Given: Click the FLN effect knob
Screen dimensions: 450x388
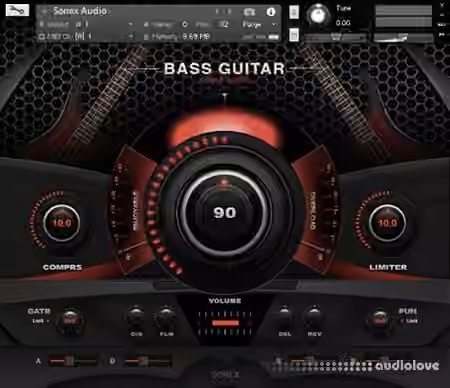Looking at the screenshot, I should pyautogui.click(x=166, y=316).
